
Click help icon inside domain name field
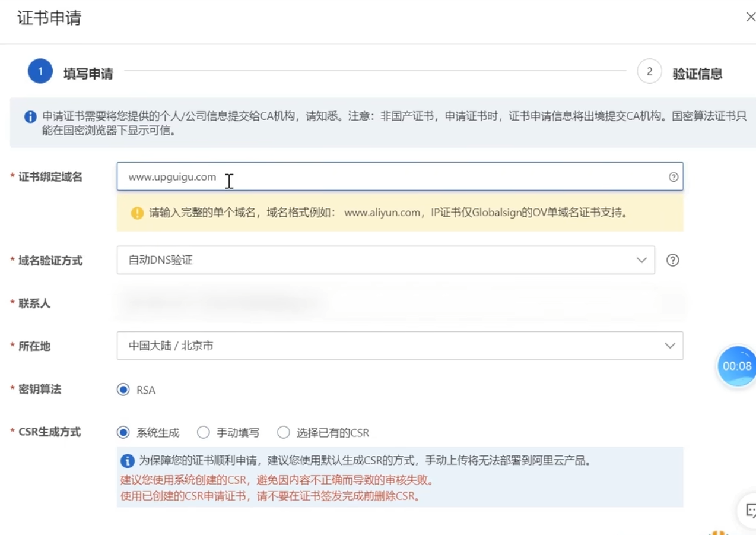(673, 177)
